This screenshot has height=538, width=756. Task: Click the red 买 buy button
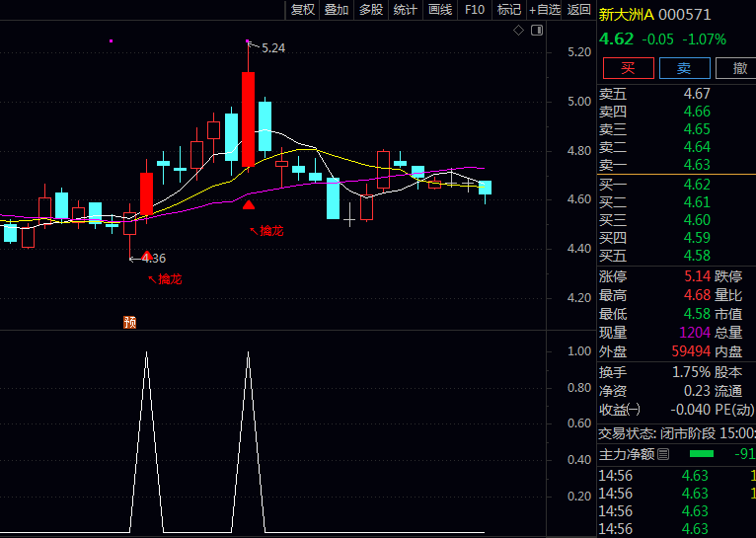(x=628, y=68)
